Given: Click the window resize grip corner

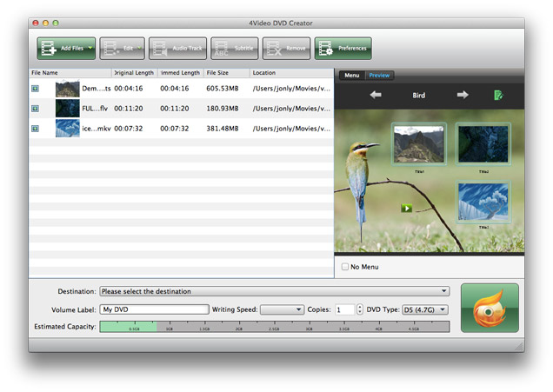Looking at the screenshot, I should click(519, 347).
